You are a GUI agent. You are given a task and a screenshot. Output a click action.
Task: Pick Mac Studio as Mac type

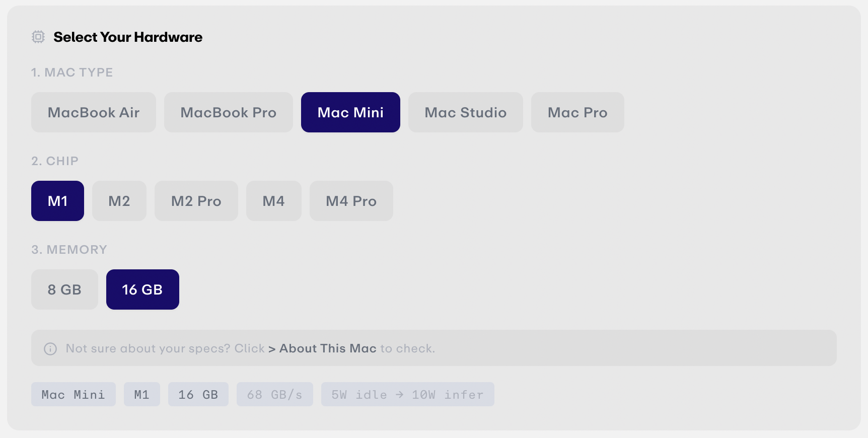(466, 112)
